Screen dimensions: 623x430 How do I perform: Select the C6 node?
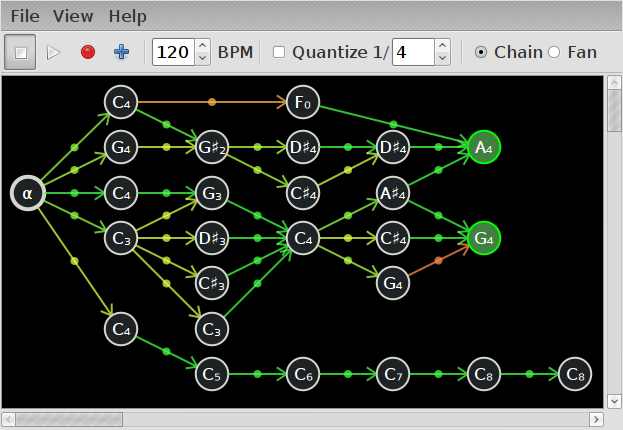click(303, 374)
